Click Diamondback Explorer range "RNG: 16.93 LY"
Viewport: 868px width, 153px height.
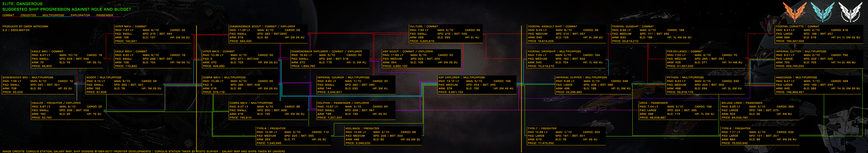tap(302, 55)
